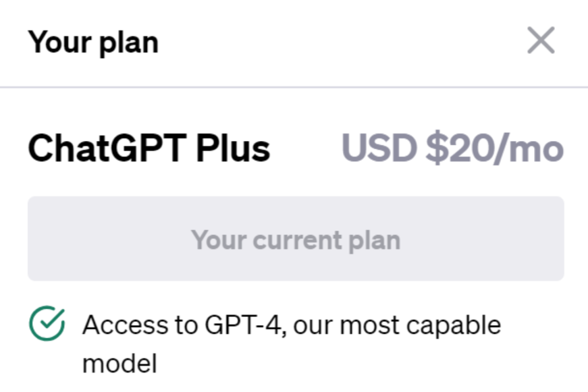Click the word Your in dialog title

(59, 42)
